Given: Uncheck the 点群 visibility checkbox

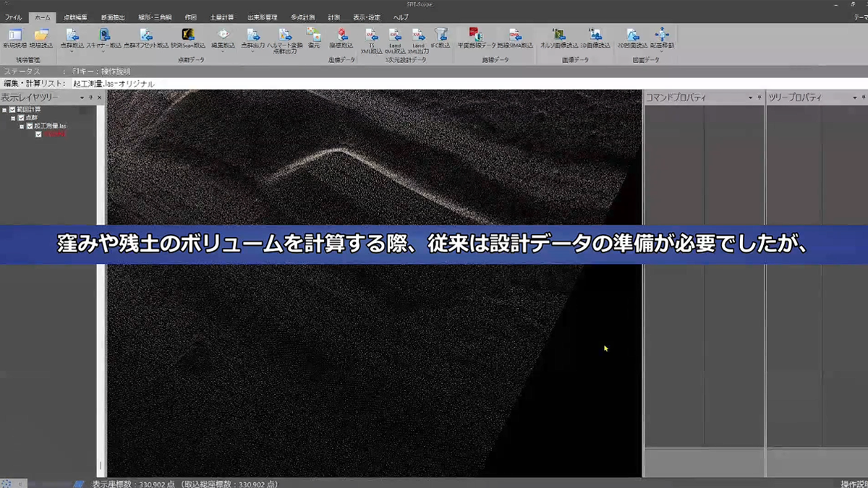Looking at the screenshot, I should tap(20, 118).
